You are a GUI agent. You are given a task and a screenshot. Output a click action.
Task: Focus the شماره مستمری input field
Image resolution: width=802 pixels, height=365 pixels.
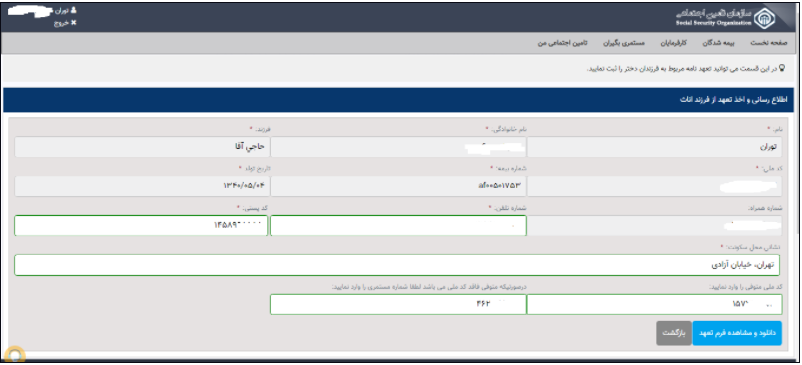[x=398, y=304]
